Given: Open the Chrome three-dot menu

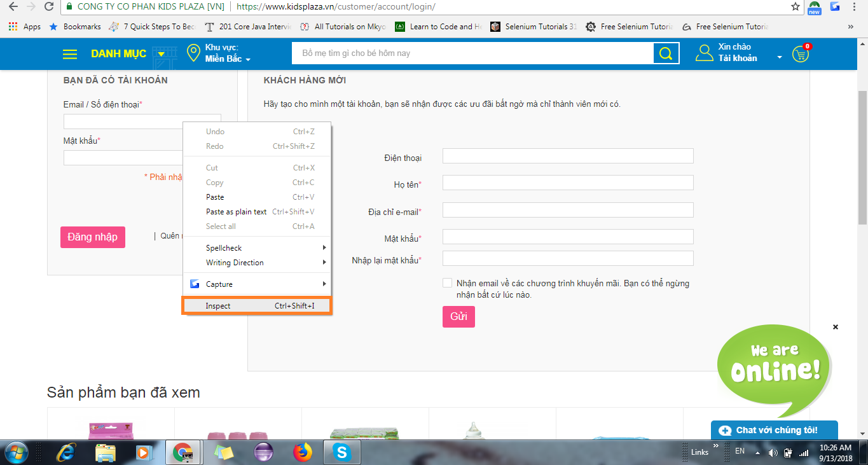Looking at the screenshot, I should click(x=854, y=6).
